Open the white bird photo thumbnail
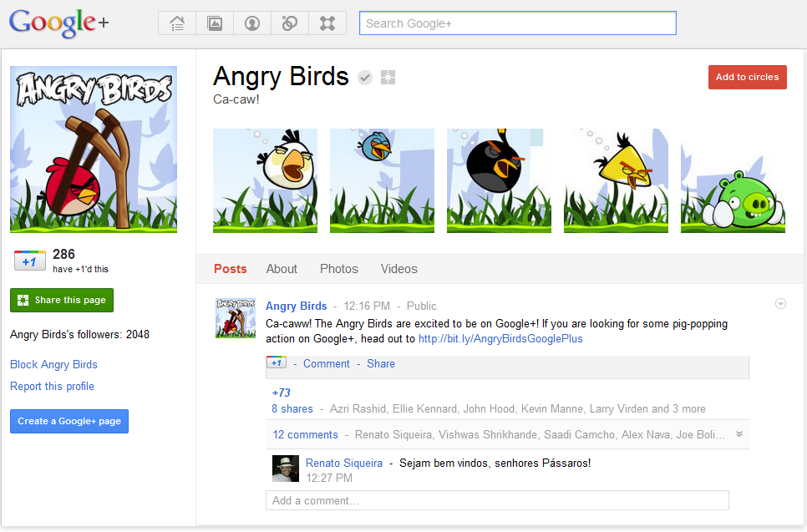The width and height of the screenshot is (807, 532). pyautogui.click(x=265, y=180)
